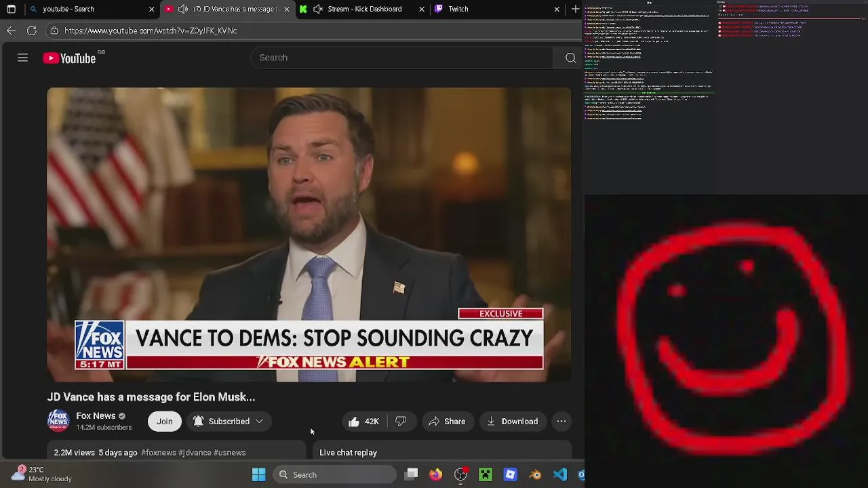Launch Firefox from the taskbar
Image resolution: width=868 pixels, height=488 pixels.
[x=435, y=474]
